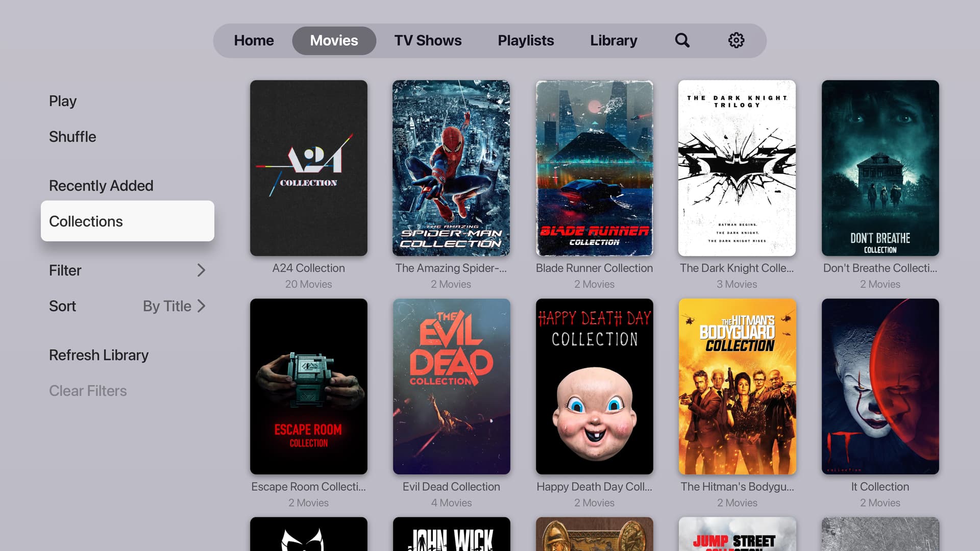
Task: Click Refresh Library
Action: [99, 355]
